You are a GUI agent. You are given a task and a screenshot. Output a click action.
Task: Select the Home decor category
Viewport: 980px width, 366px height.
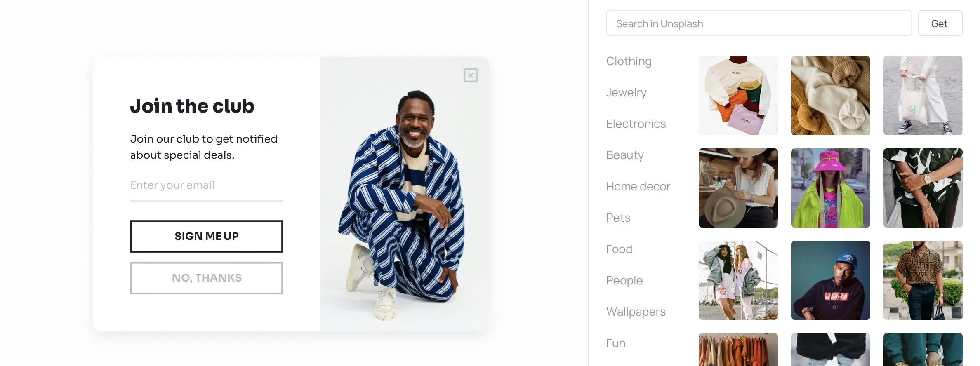click(x=638, y=186)
